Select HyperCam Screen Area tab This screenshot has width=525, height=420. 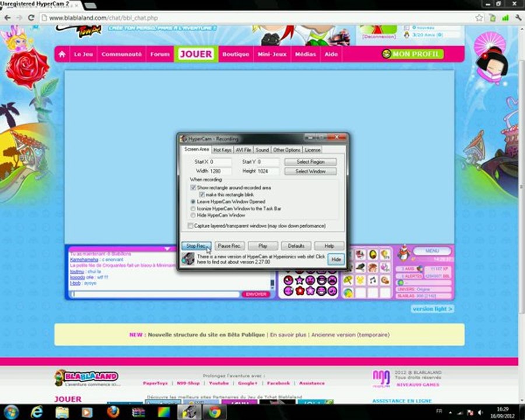tap(197, 149)
